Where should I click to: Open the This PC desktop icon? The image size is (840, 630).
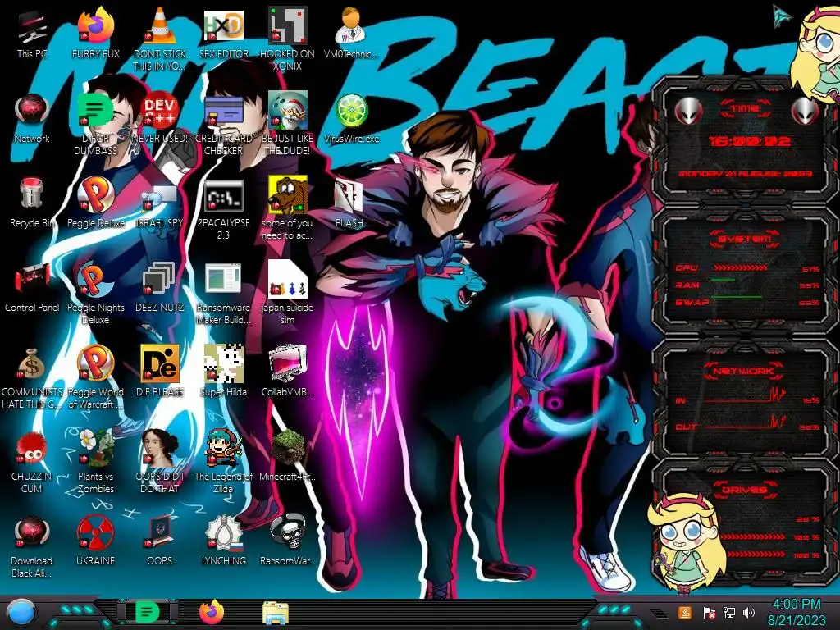32,34
